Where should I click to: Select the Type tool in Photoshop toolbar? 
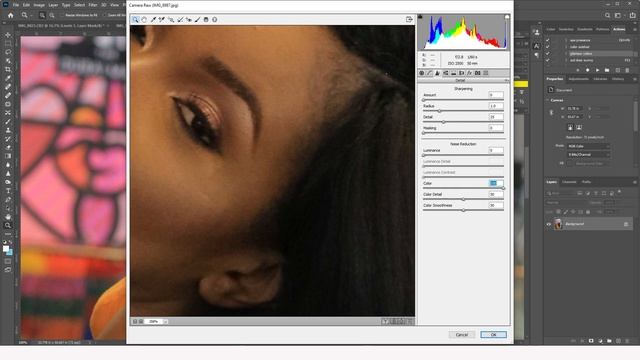tap(8, 191)
